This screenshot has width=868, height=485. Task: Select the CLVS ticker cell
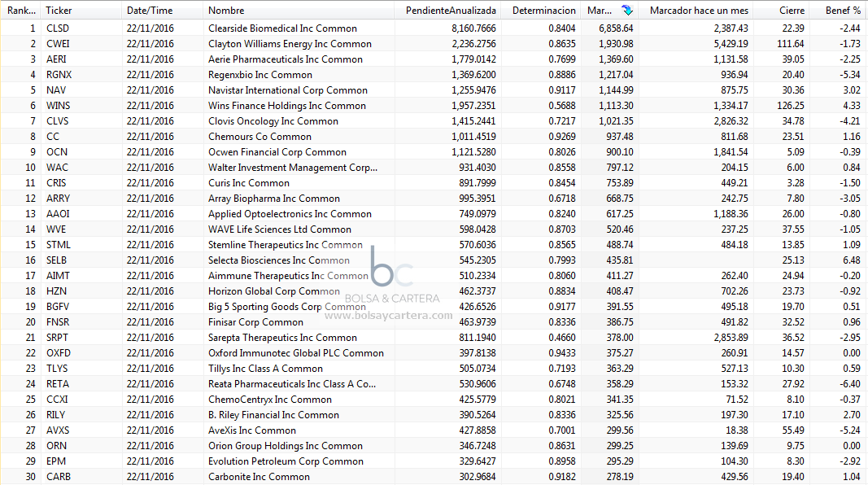pyautogui.click(x=58, y=121)
